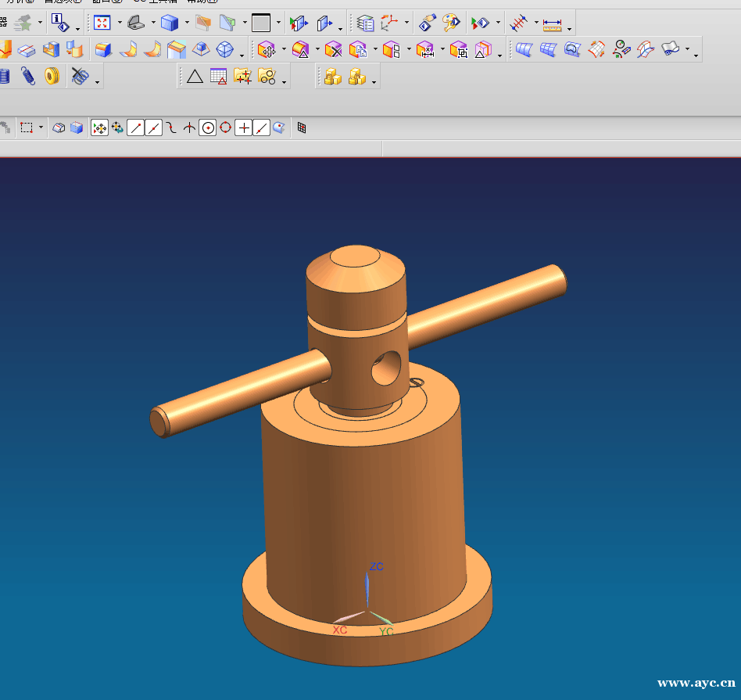The height and width of the screenshot is (700, 741).
Task: Open the rectangle selection mode dropdown
Action: [x=41, y=127]
